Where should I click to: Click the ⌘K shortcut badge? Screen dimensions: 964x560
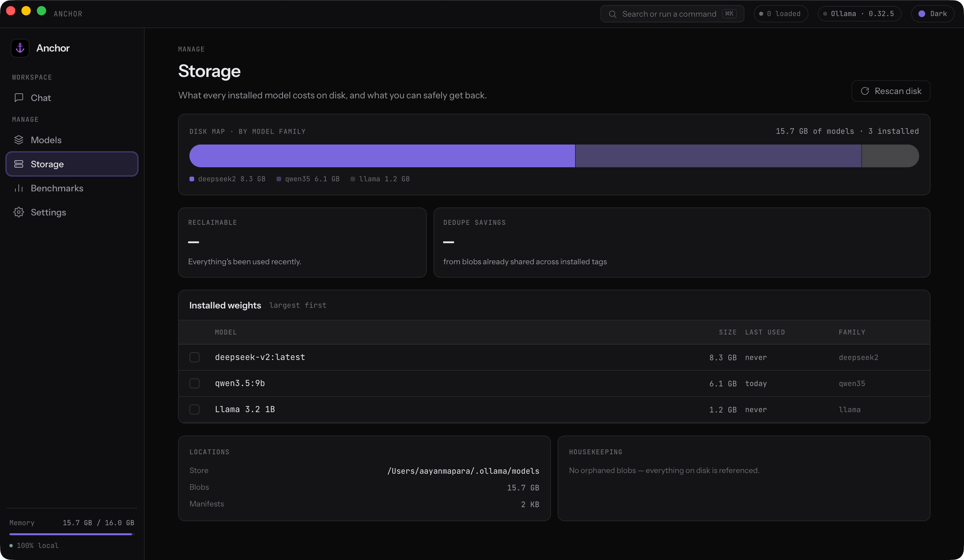tap(729, 14)
